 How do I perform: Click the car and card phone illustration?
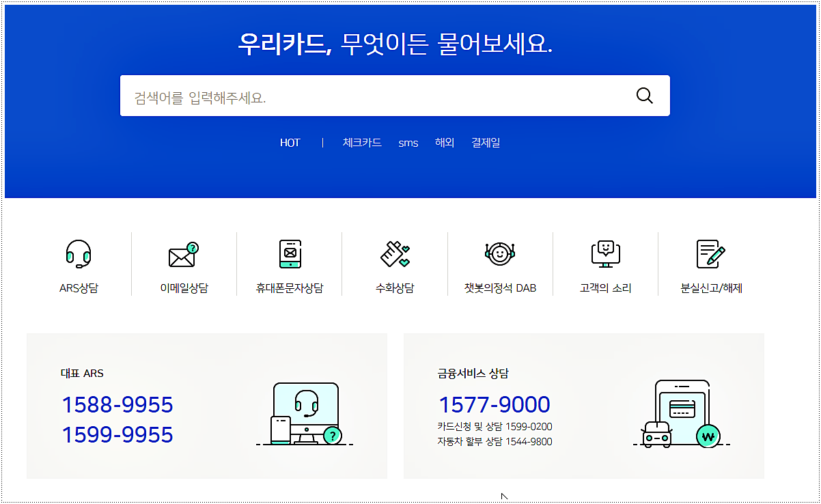click(682, 414)
